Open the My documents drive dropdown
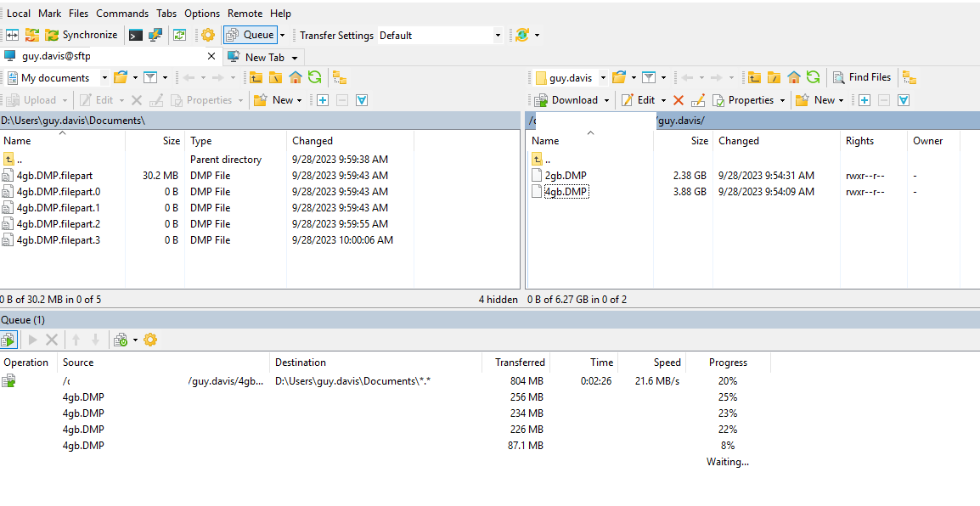This screenshot has width=980, height=506. pos(104,77)
